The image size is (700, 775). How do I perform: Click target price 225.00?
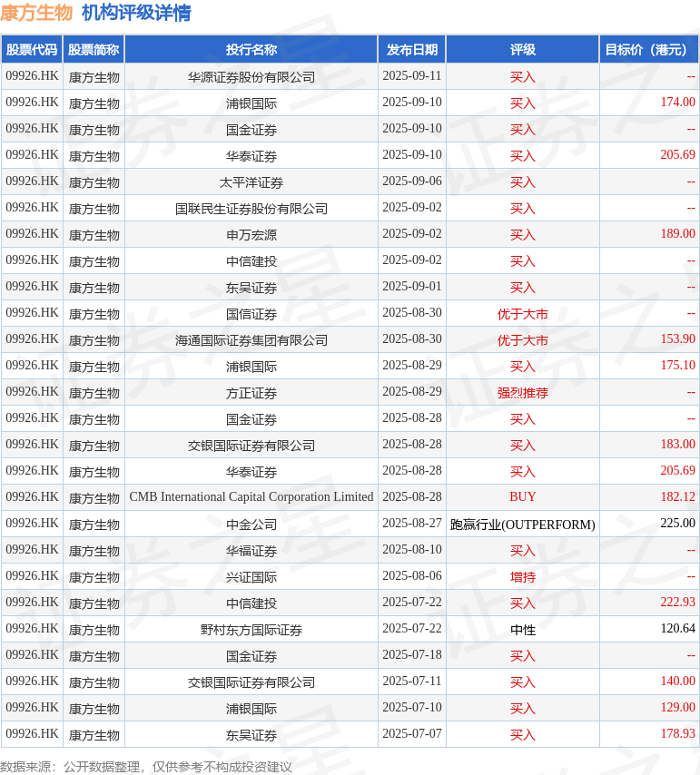click(677, 523)
